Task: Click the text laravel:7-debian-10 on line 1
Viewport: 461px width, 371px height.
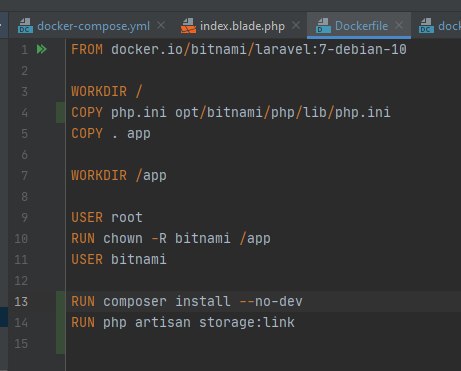Action: pyautogui.click(x=331, y=49)
